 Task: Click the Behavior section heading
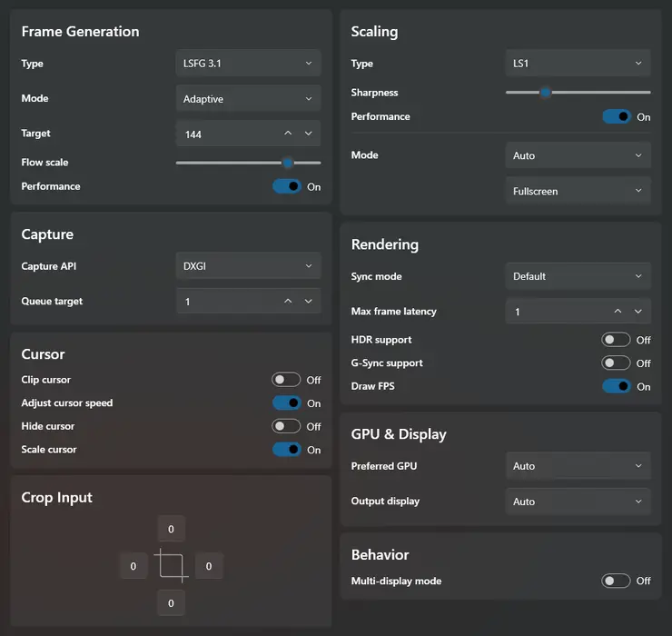click(380, 554)
